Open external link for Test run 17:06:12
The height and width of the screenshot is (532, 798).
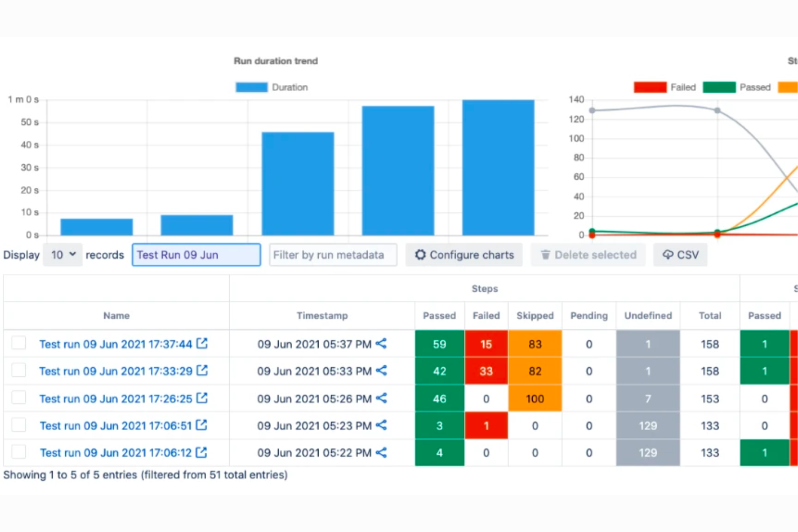pyautogui.click(x=202, y=452)
